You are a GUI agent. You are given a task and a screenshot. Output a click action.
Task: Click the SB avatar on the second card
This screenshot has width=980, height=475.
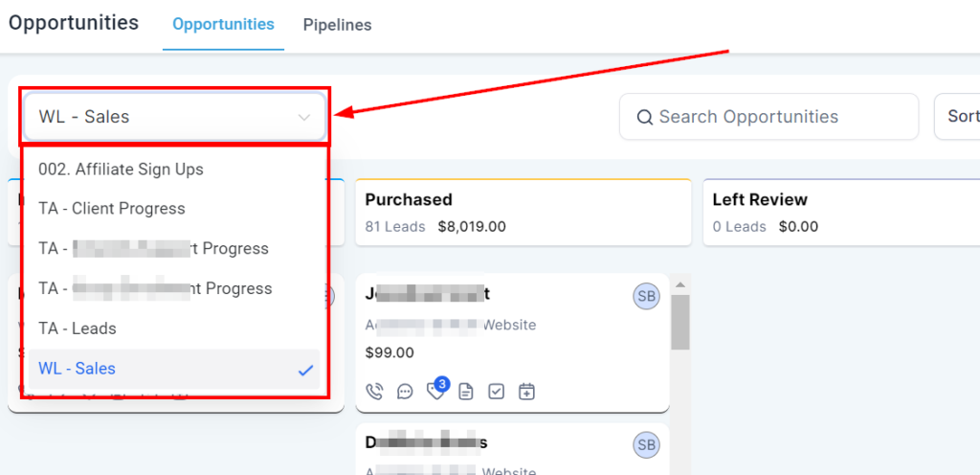click(646, 444)
